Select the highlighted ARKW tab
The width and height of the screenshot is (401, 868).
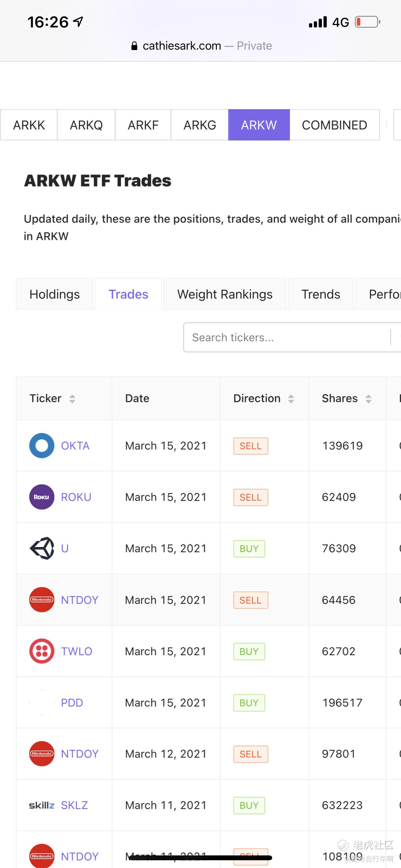[x=259, y=125]
